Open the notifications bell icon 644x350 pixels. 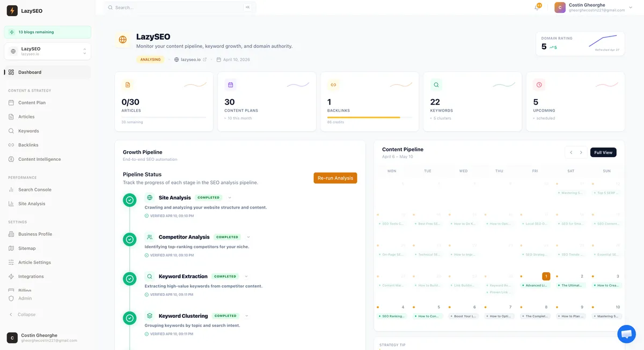(x=537, y=8)
